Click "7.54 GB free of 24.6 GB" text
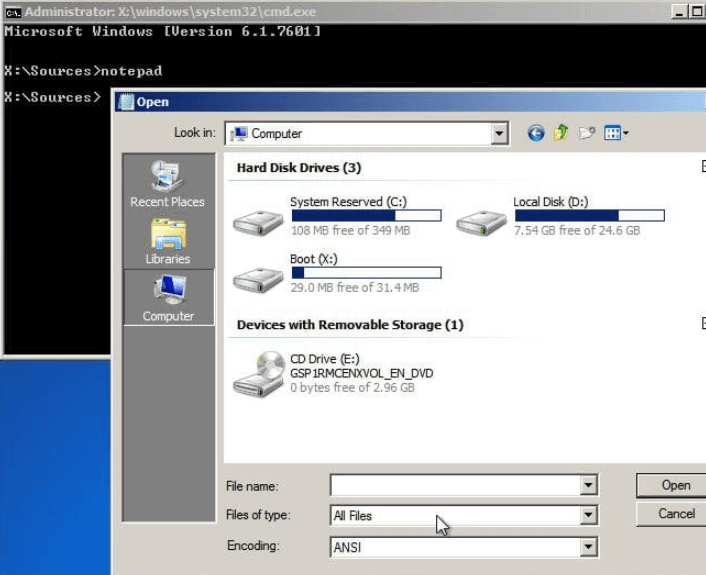 coord(577,231)
